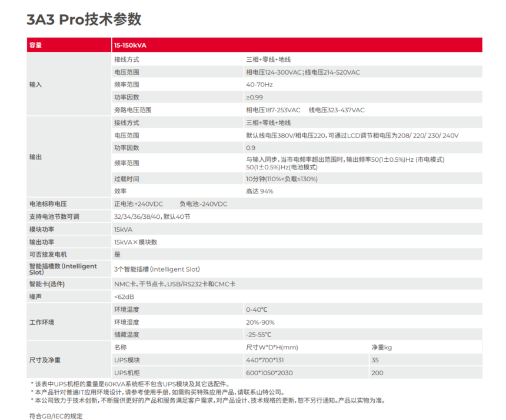Click the "电池标称电压" label

[48, 204]
